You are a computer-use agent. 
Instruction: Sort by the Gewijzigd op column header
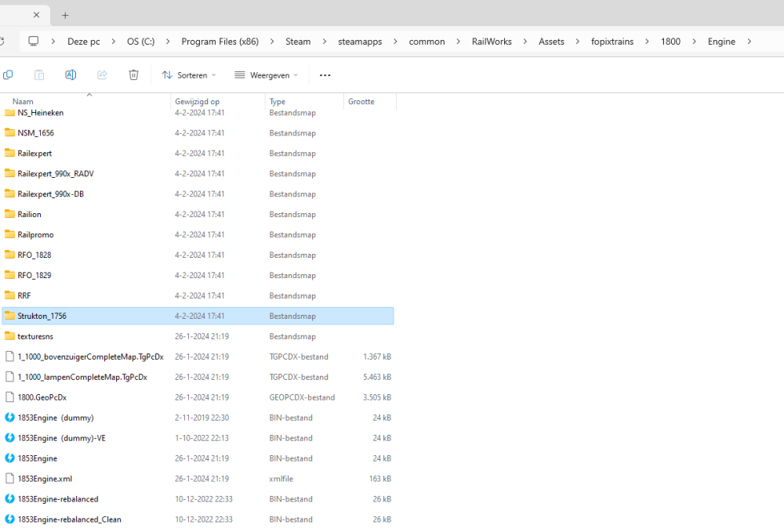[197, 102]
